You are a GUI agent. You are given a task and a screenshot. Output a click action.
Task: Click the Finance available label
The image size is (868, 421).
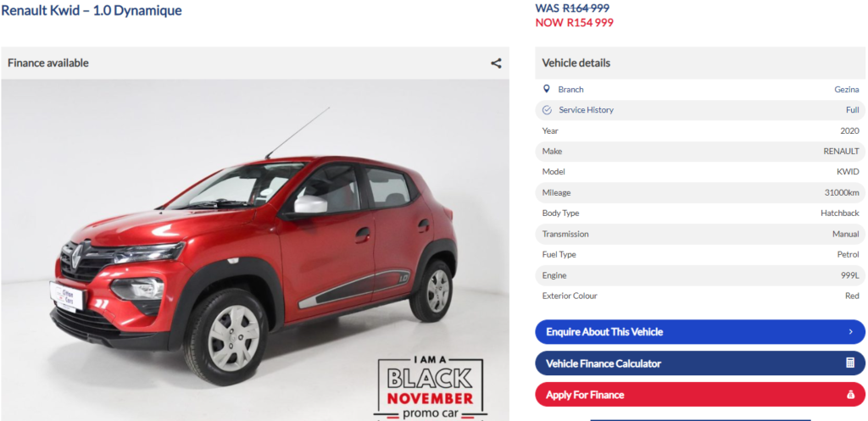pyautogui.click(x=48, y=63)
